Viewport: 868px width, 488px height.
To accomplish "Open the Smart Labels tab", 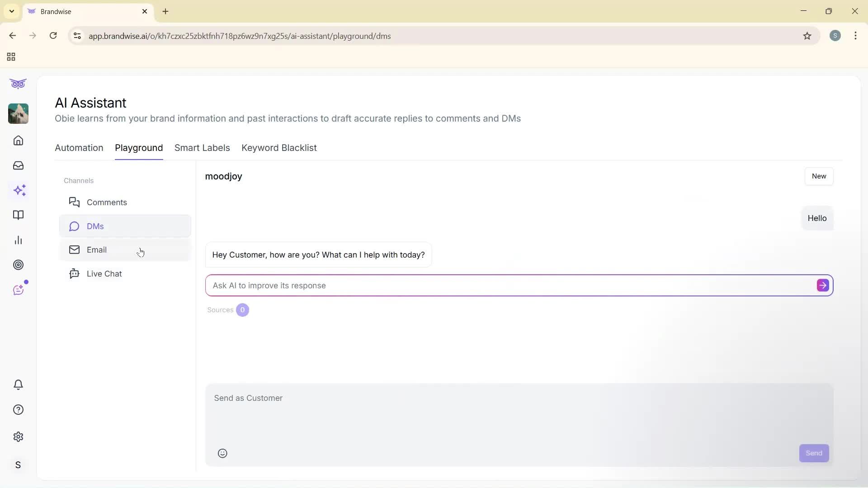I will coord(202,148).
